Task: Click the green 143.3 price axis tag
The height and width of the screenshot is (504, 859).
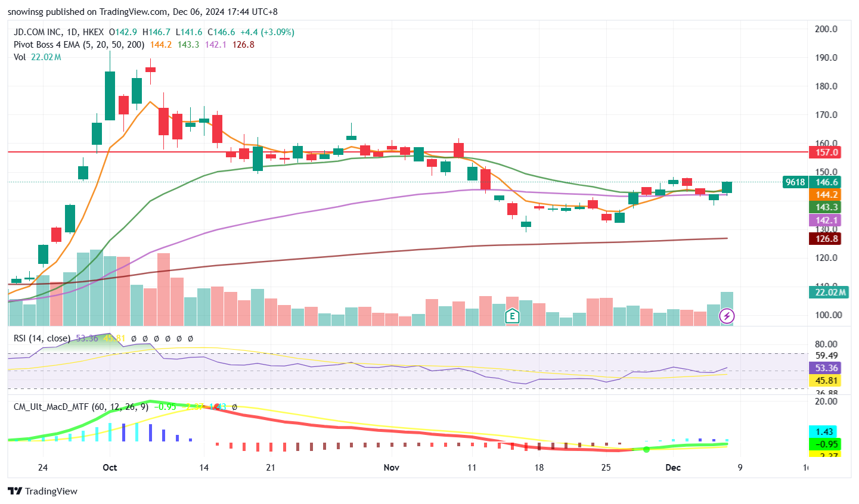Action: pos(825,207)
